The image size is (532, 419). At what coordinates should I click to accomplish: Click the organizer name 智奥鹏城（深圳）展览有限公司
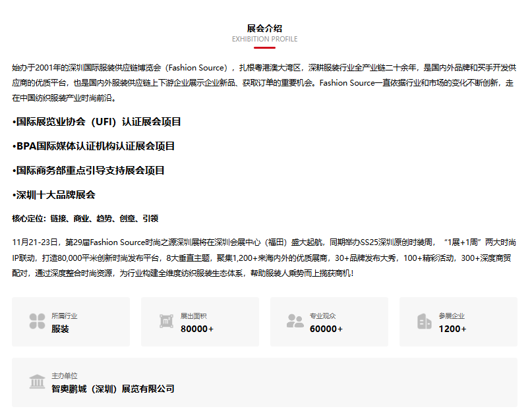pyautogui.click(x=113, y=389)
